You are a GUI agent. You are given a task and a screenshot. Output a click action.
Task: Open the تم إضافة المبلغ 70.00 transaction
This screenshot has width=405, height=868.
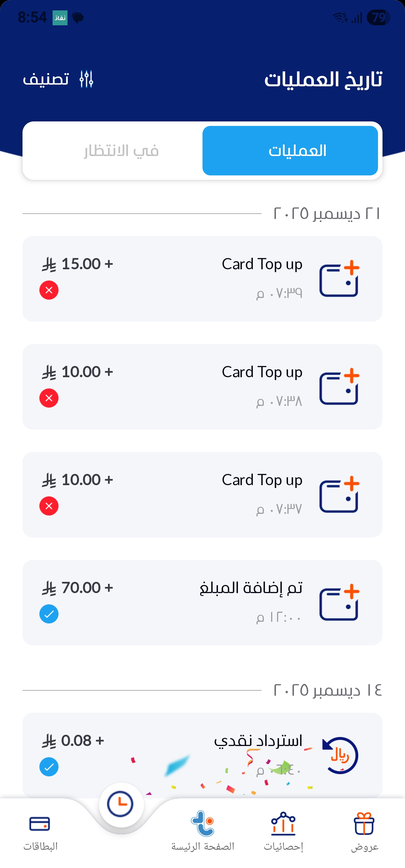[202, 602]
